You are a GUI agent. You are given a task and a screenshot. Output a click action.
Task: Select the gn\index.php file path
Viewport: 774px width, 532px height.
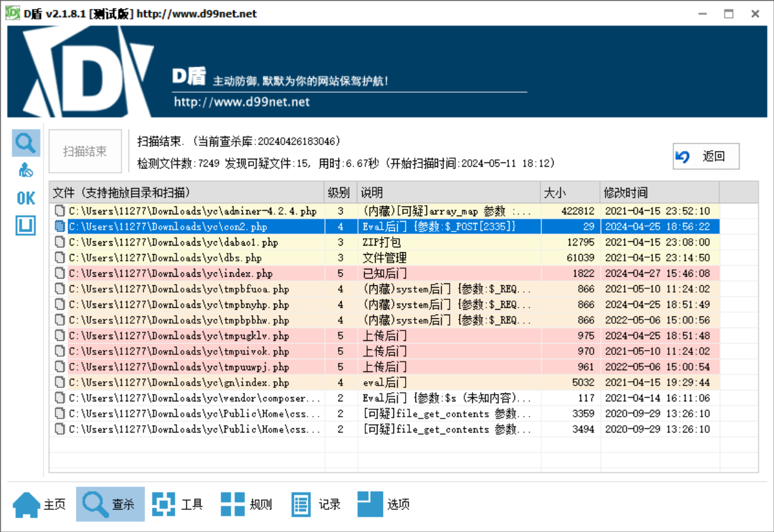[178, 382]
